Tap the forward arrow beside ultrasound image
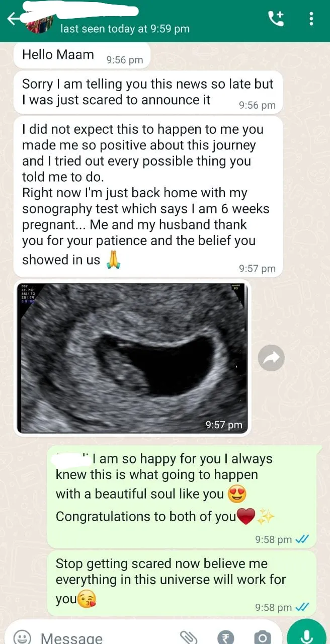The height and width of the screenshot is (644, 330). (271, 358)
